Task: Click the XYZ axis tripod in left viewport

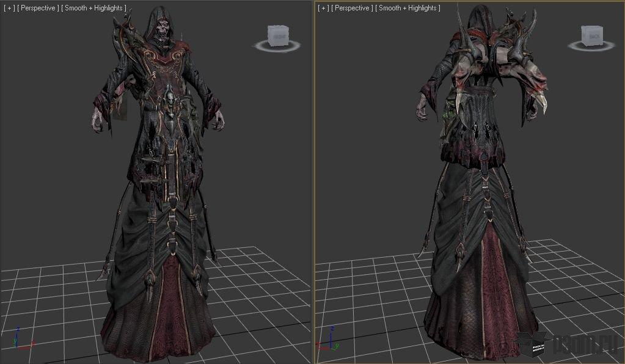Action: click(x=23, y=339)
